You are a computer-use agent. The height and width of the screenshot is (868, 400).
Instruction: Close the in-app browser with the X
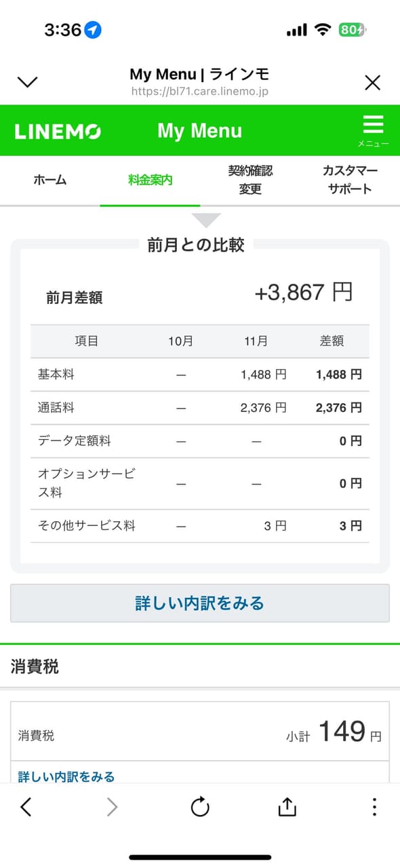[x=372, y=81]
